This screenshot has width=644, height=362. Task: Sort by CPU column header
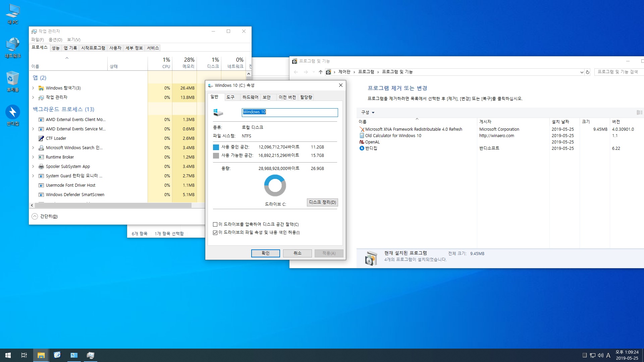point(160,63)
